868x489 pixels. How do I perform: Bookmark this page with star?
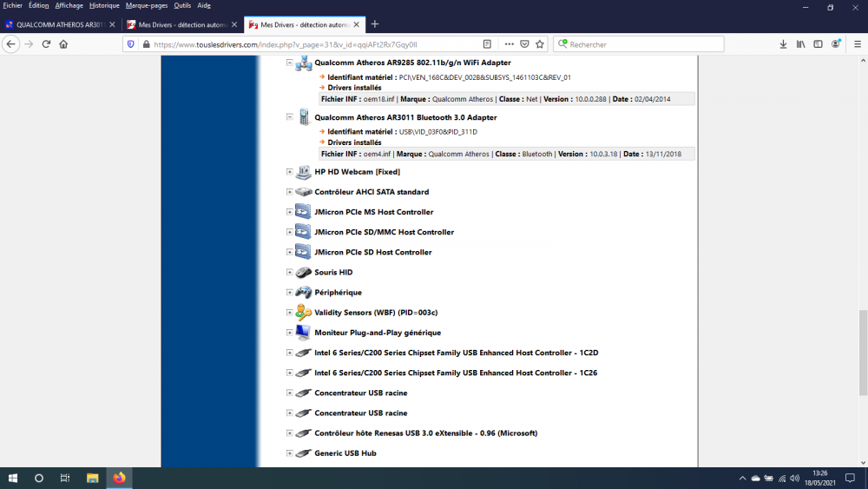click(x=540, y=44)
